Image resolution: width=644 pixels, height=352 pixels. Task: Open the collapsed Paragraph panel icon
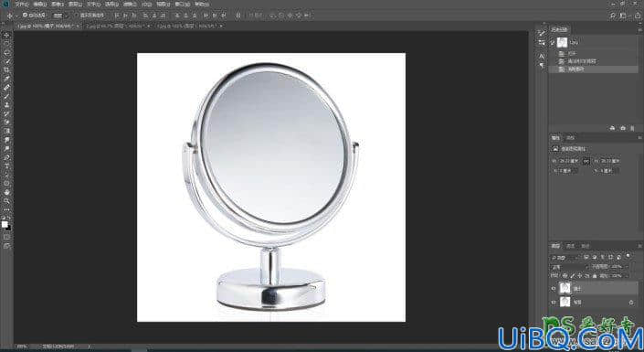tap(542, 65)
